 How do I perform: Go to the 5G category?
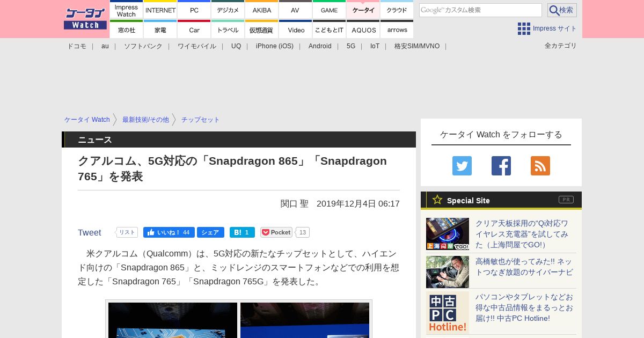pyautogui.click(x=351, y=46)
